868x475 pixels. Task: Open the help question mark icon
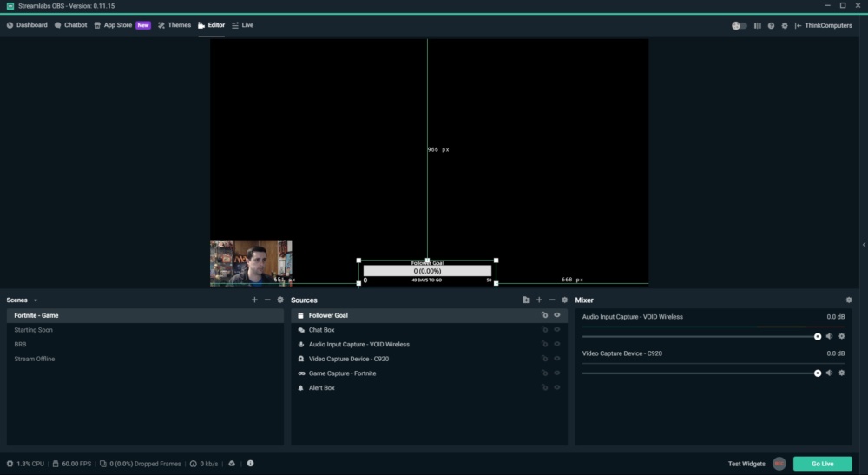click(771, 25)
